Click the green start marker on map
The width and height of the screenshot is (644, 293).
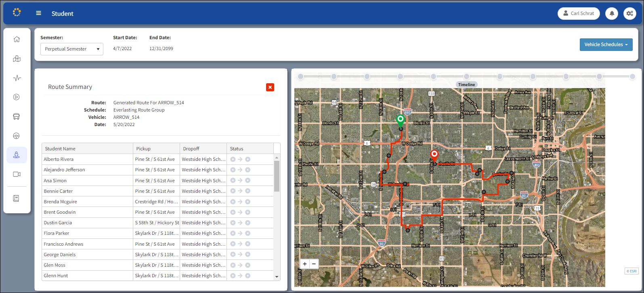400,120
